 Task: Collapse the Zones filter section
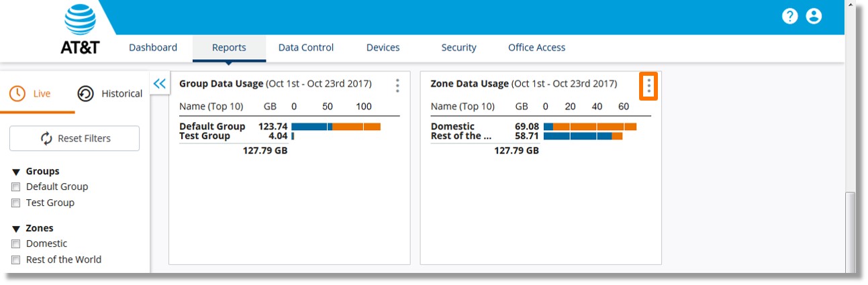coord(16,229)
